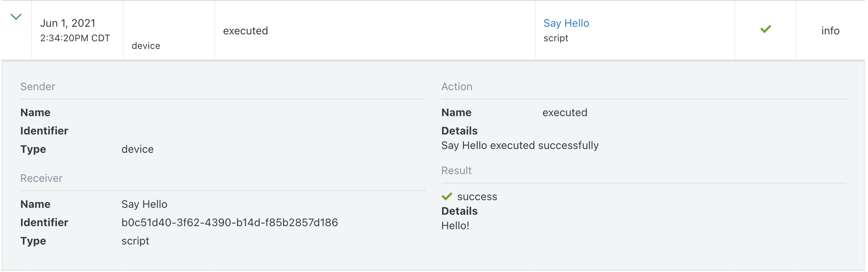Click the sender type device value
Viewport: 868px width, 272px height.
[138, 149]
